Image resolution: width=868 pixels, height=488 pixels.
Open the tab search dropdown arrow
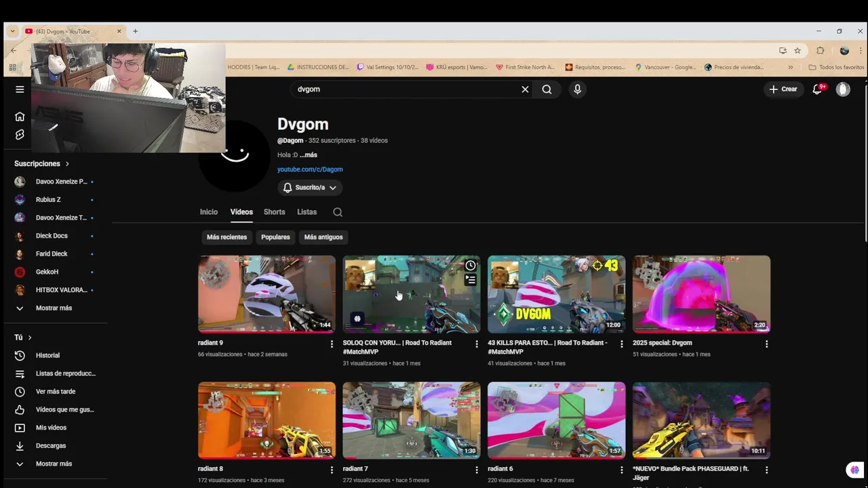pos(12,31)
